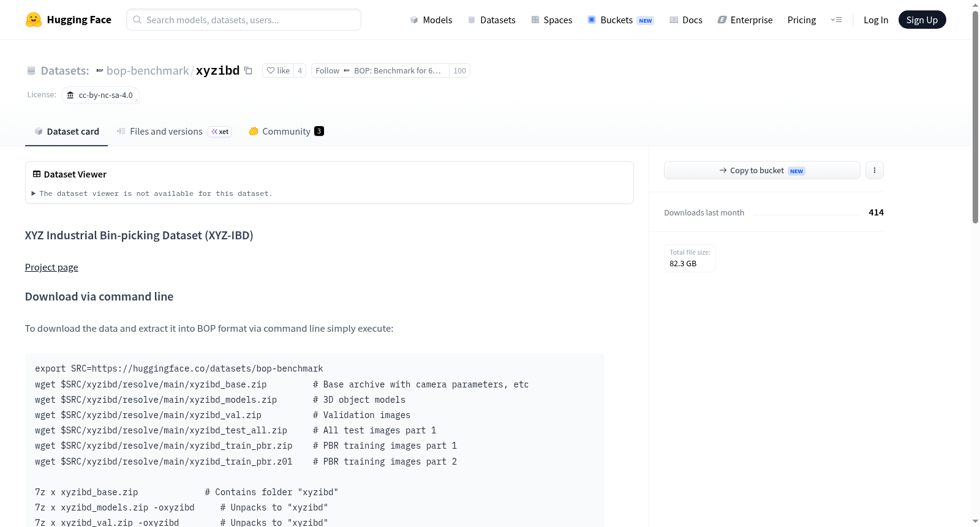Open the Enterprise page
This screenshot has width=980, height=527.
[745, 20]
